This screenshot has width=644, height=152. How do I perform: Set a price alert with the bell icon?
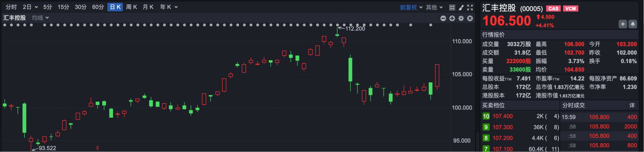633,24
